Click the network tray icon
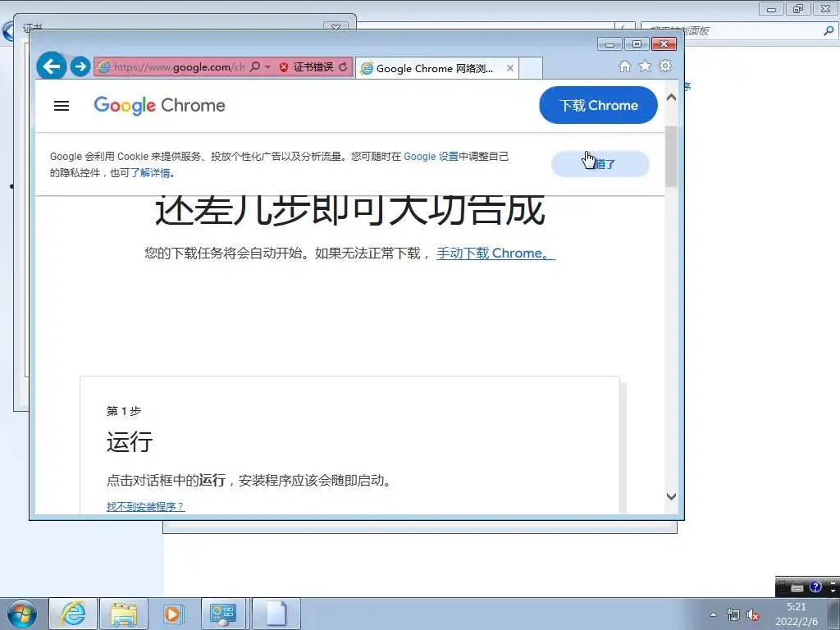The height and width of the screenshot is (630, 840). coord(733,614)
